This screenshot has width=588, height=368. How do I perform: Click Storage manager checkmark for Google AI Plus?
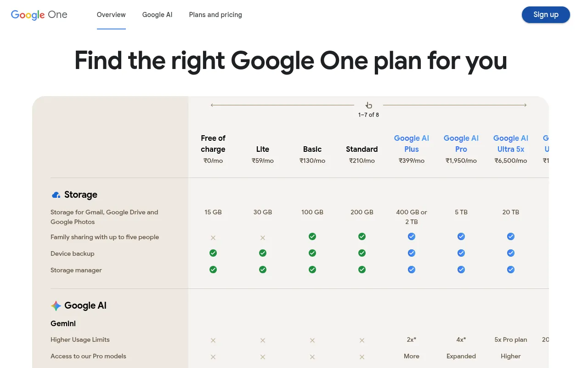412,270
